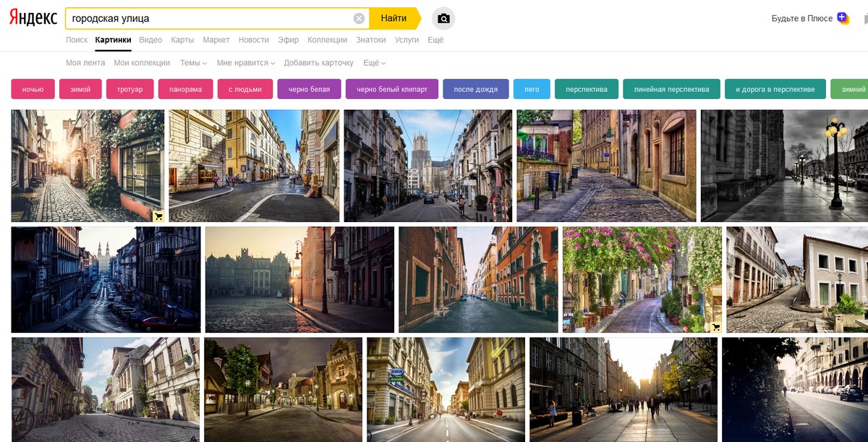This screenshot has width=868, height=442.
Task: Open the Будьте в Плюсе link
Action: (802, 18)
